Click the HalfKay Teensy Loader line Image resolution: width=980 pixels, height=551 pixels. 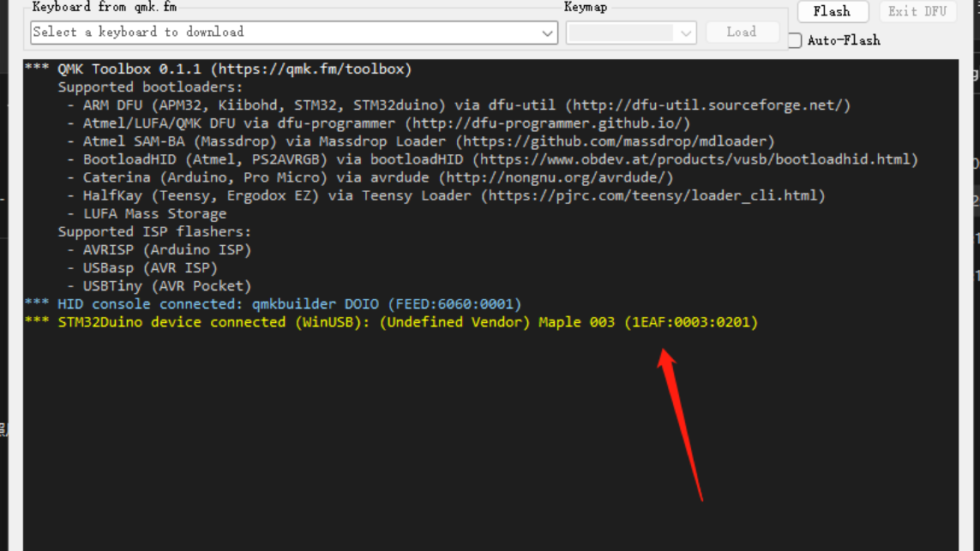(446, 196)
